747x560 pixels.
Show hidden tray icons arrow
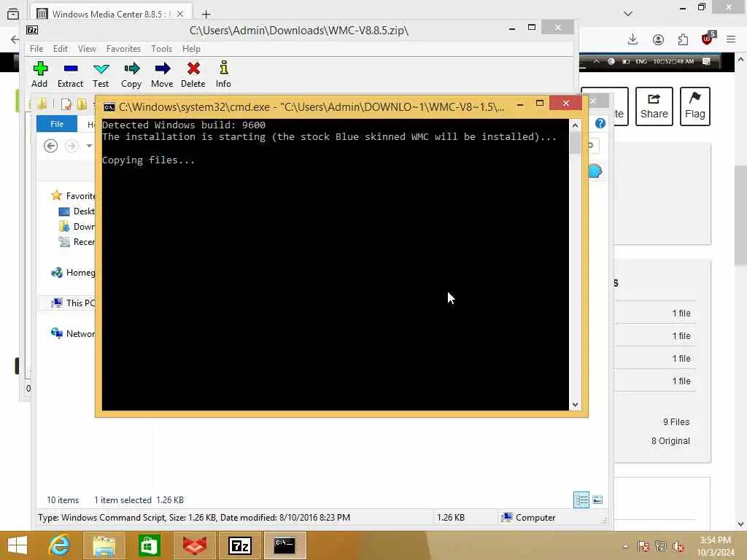[x=625, y=546]
